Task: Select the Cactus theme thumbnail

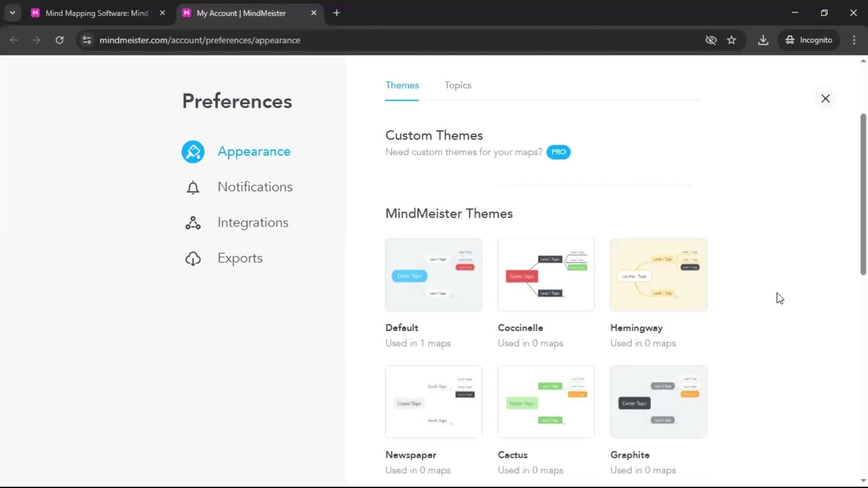Action: coord(546,402)
